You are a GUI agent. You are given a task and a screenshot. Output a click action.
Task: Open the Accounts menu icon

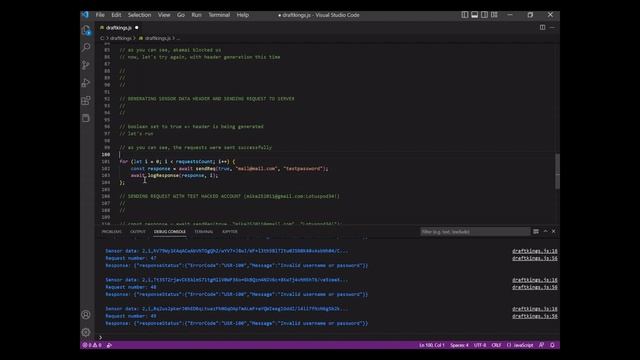coord(86,315)
